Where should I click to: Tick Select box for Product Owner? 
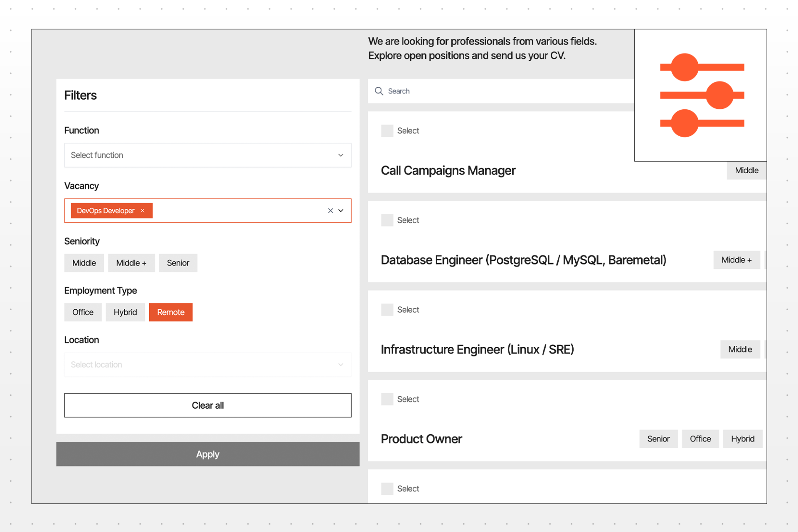click(x=387, y=399)
